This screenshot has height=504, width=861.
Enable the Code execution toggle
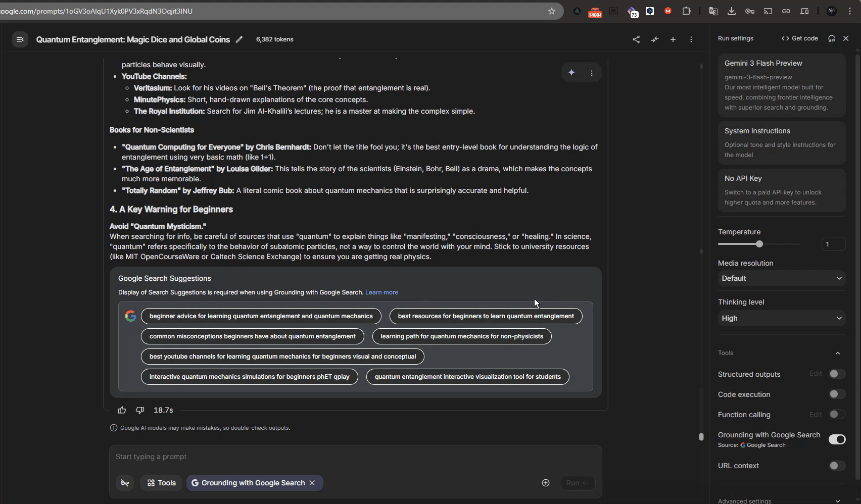[837, 394]
